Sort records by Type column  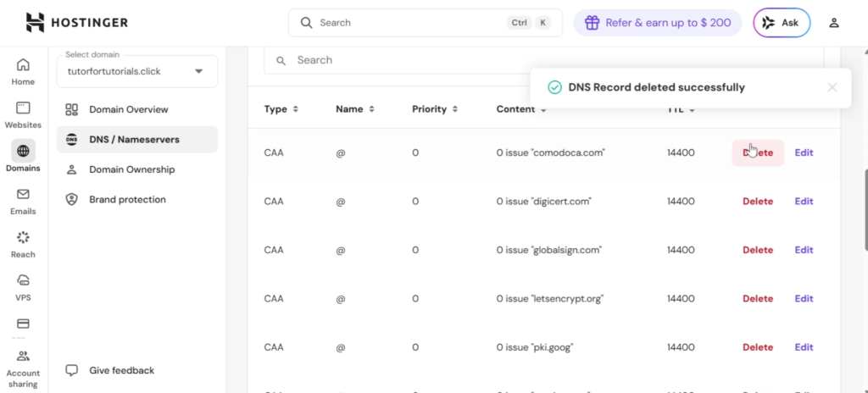coord(281,109)
